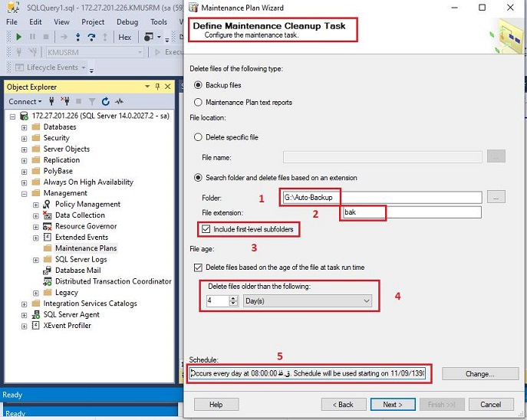Uncheck Include first-level subfolders
The image size is (527, 420).
coord(206,229)
